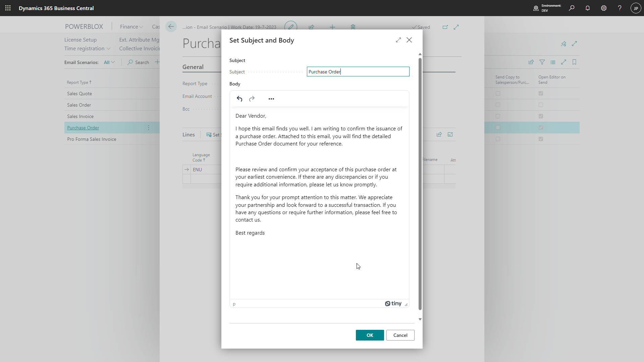Open the Email Scenarios All filter dropdown

coord(109,62)
